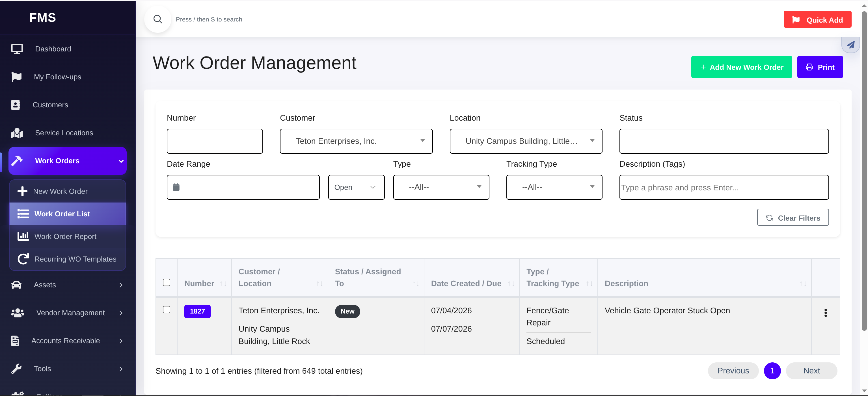Check the checkbox for work order 1827
The image size is (868, 396).
pyautogui.click(x=167, y=310)
